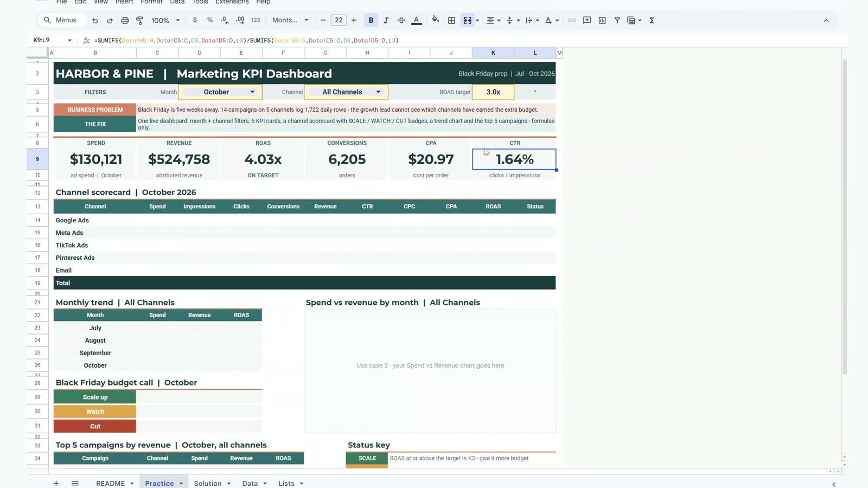Select the Paint format tool
This screenshot has width=868, height=488.
click(140, 21)
